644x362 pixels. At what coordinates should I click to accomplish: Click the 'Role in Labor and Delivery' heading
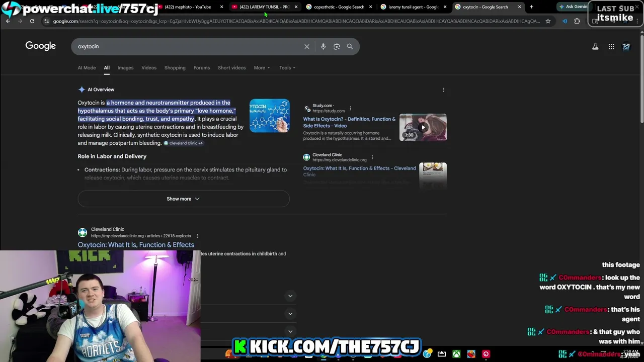112,156
